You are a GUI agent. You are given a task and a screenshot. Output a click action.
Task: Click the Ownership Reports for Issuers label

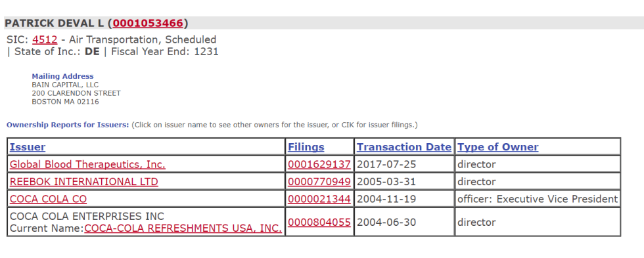point(68,125)
